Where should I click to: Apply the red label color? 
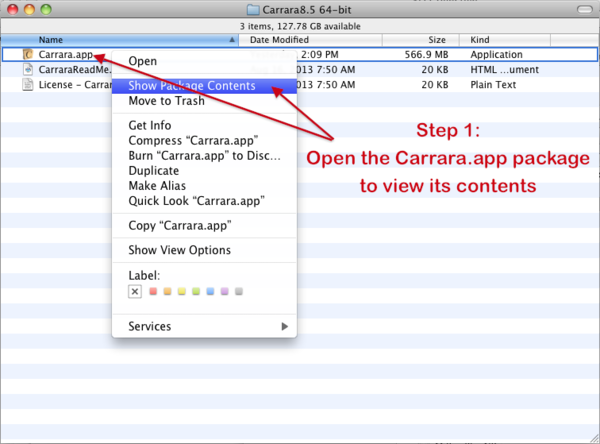coord(153,292)
